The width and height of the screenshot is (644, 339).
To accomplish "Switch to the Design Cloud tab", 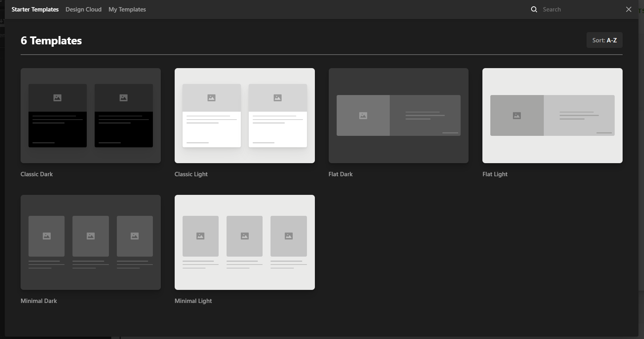I will pyautogui.click(x=84, y=10).
